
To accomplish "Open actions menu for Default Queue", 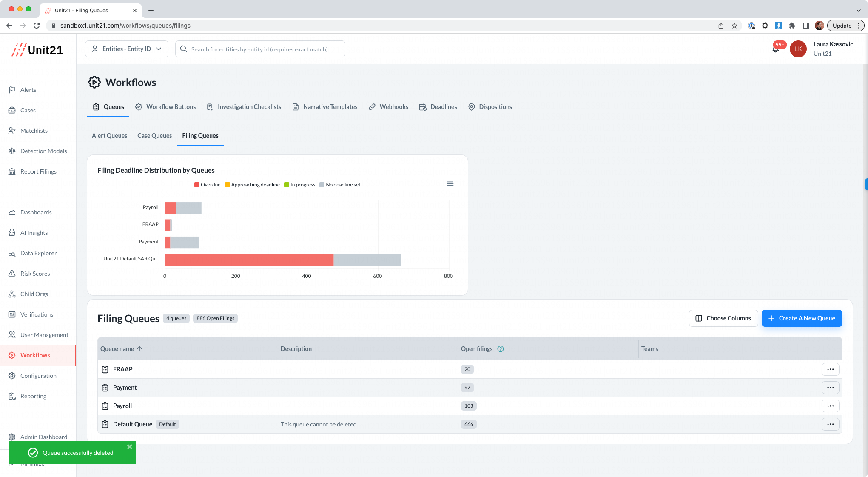I will pyautogui.click(x=830, y=424).
